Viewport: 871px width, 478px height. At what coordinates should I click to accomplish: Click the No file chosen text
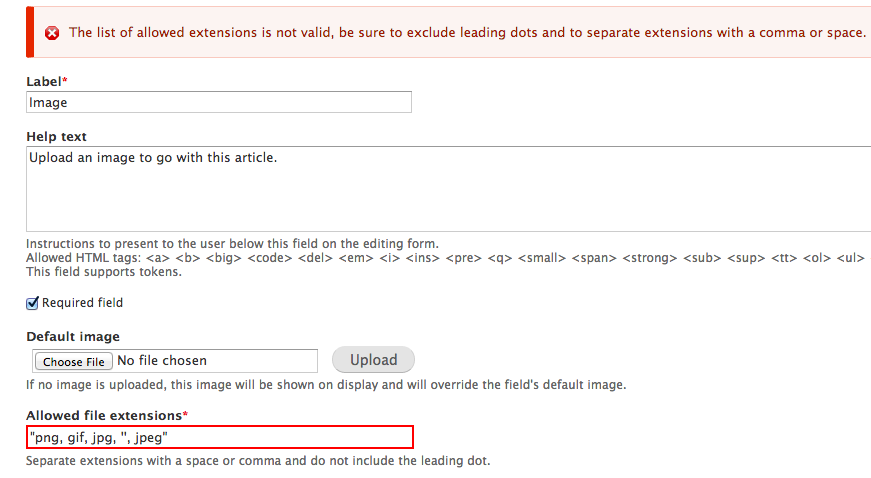pos(162,360)
